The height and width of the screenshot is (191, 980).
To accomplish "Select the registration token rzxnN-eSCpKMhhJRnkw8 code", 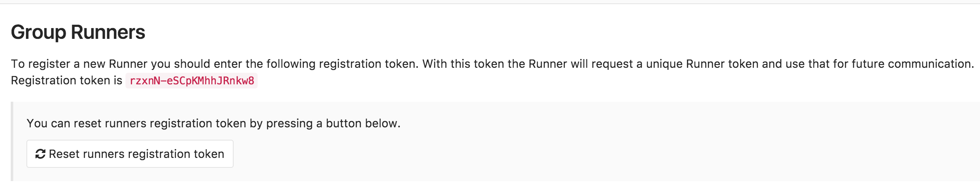I will click(x=192, y=81).
